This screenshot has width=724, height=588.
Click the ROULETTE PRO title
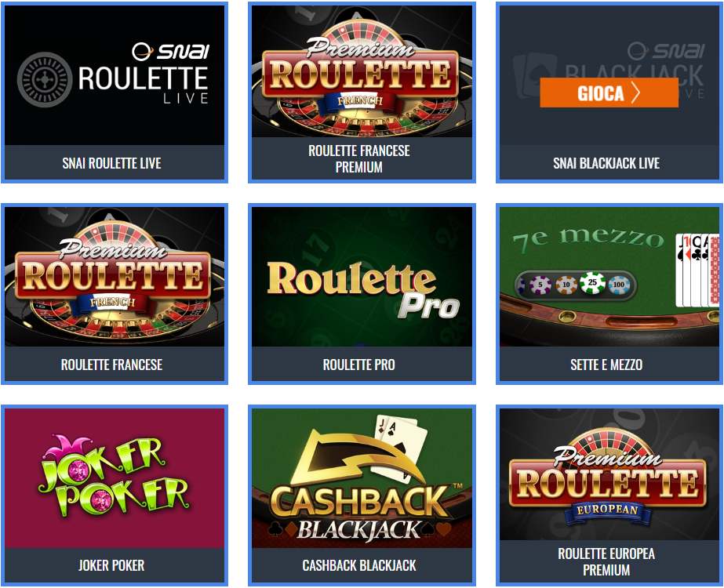(x=359, y=365)
